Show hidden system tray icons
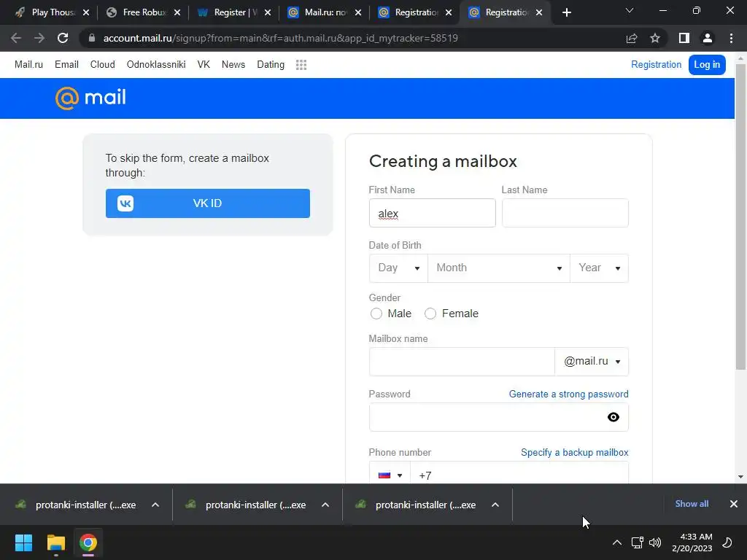 (617, 542)
